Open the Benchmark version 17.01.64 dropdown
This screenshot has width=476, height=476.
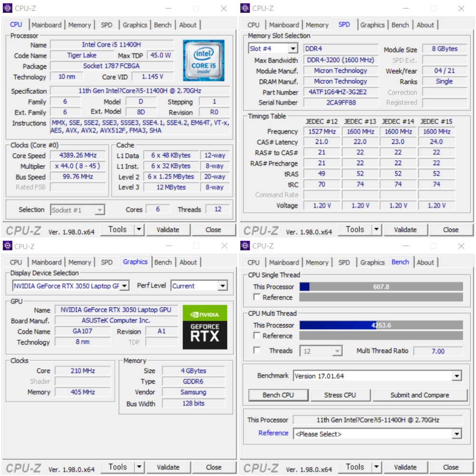pos(456,376)
